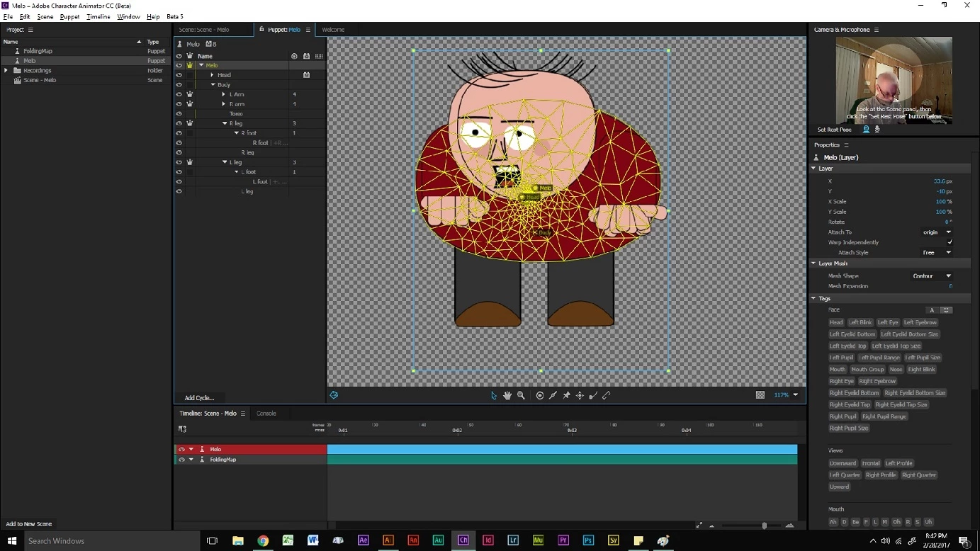980x551 pixels.
Task: Open the Mesh Shape dropdown
Action: (932, 276)
